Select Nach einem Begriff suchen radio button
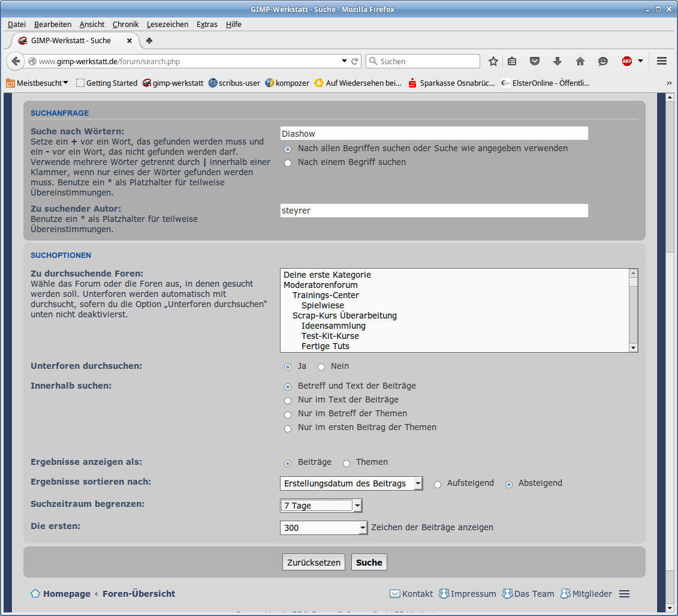This screenshot has height=616, width=678. point(288,163)
